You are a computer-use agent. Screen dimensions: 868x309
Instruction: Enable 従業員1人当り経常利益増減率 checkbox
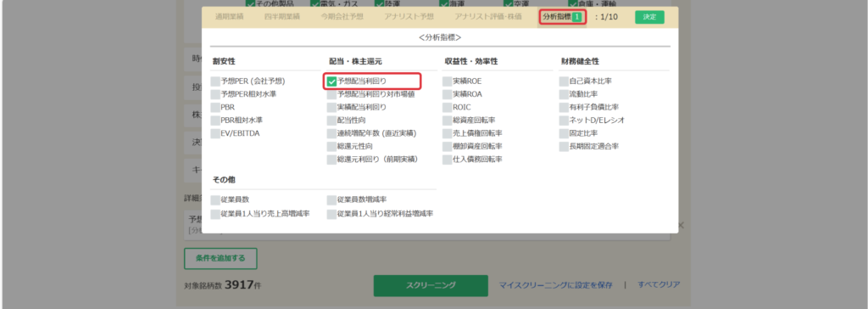tap(331, 214)
